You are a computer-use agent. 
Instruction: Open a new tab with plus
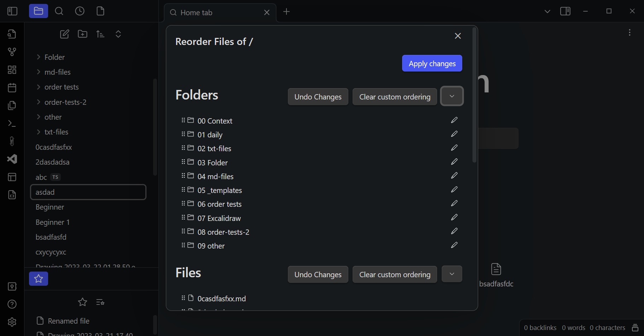(x=286, y=12)
